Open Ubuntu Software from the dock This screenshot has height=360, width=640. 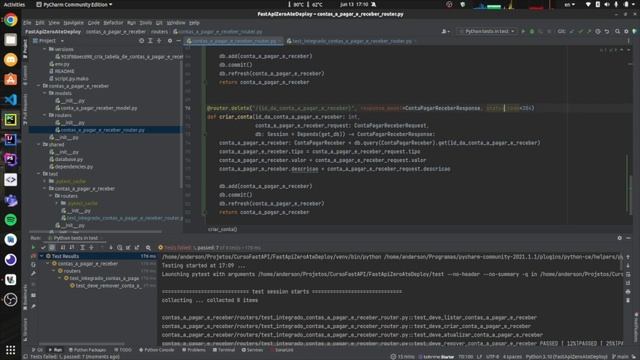coord(11,80)
